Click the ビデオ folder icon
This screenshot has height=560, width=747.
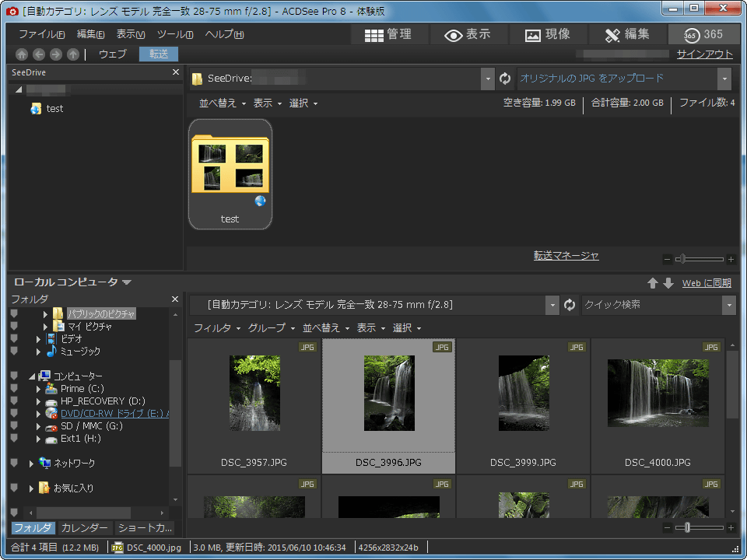click(x=51, y=338)
